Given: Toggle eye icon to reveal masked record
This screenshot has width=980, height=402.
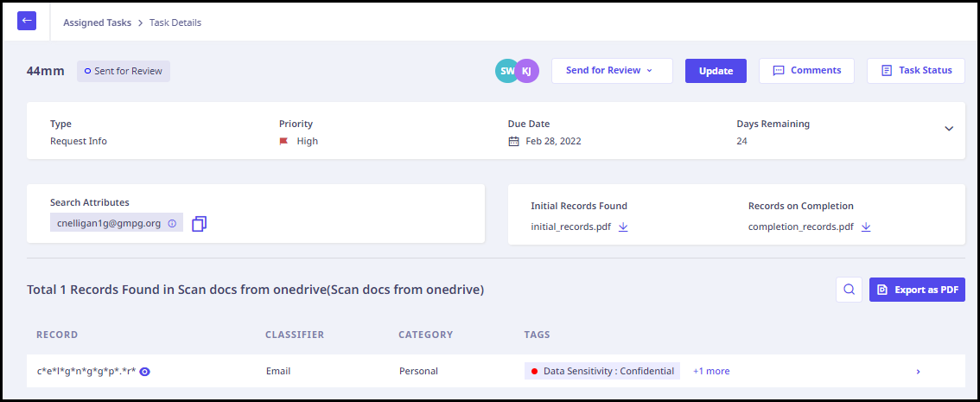Looking at the screenshot, I should tap(145, 372).
